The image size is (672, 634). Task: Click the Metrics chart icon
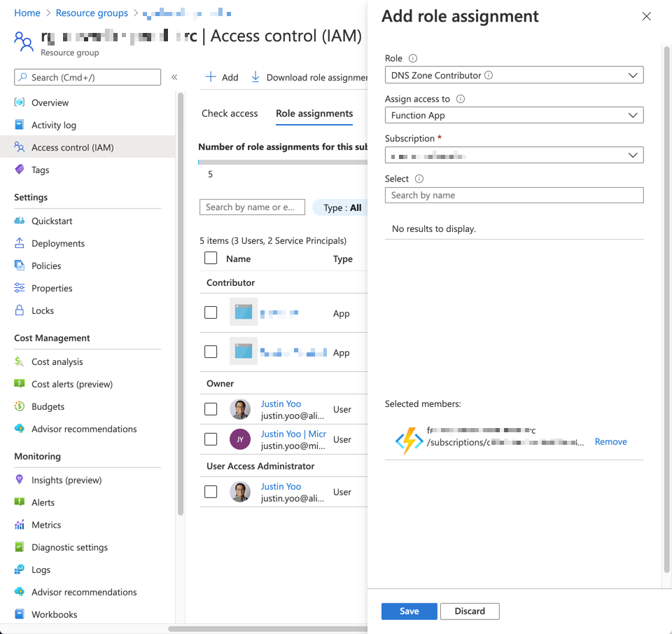click(20, 524)
